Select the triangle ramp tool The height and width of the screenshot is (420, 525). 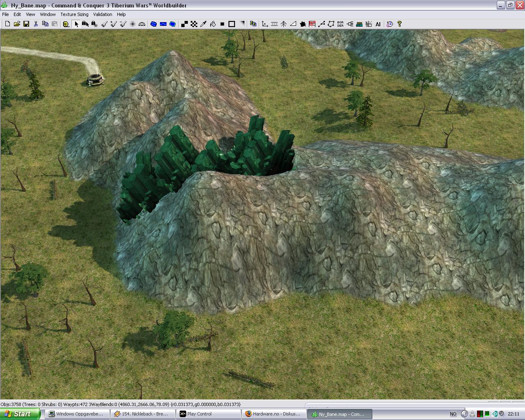(x=293, y=24)
